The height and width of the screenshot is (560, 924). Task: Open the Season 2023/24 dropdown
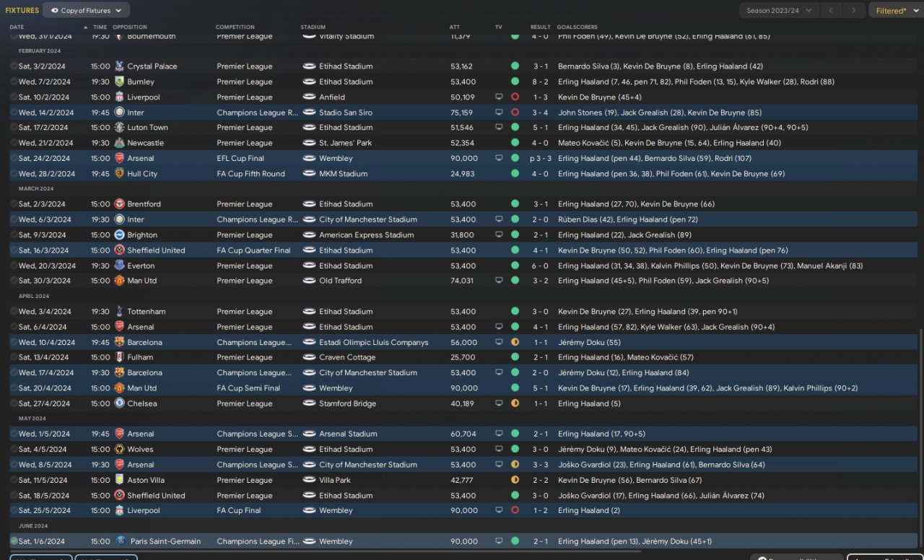tap(779, 11)
